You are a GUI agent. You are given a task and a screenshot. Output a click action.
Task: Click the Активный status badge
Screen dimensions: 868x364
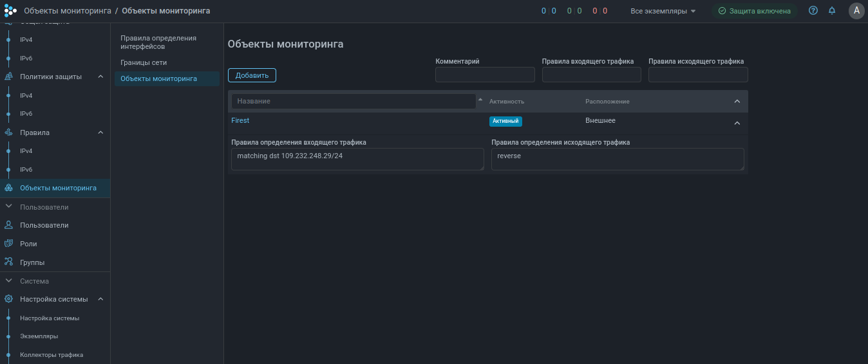[x=505, y=121]
